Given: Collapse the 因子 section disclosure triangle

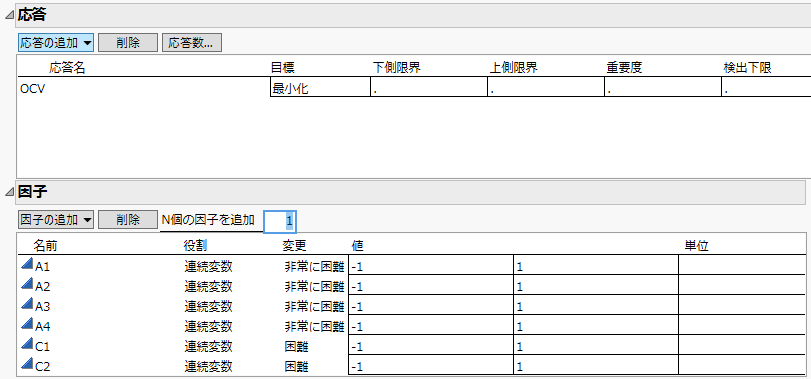Looking at the screenshot, I should click(x=9, y=193).
